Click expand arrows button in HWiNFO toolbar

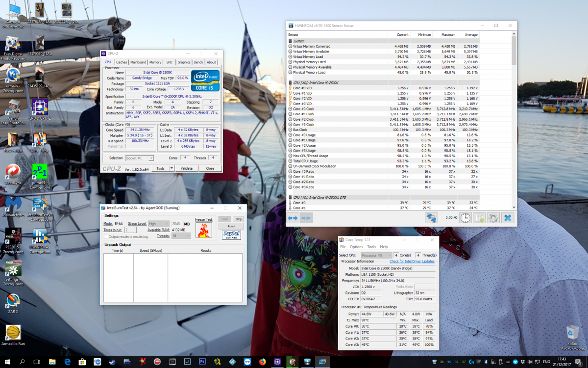(x=293, y=218)
